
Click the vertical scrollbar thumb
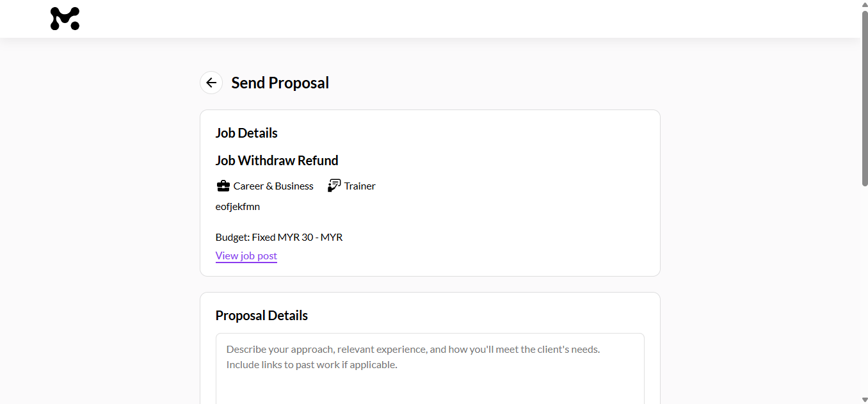click(x=864, y=96)
